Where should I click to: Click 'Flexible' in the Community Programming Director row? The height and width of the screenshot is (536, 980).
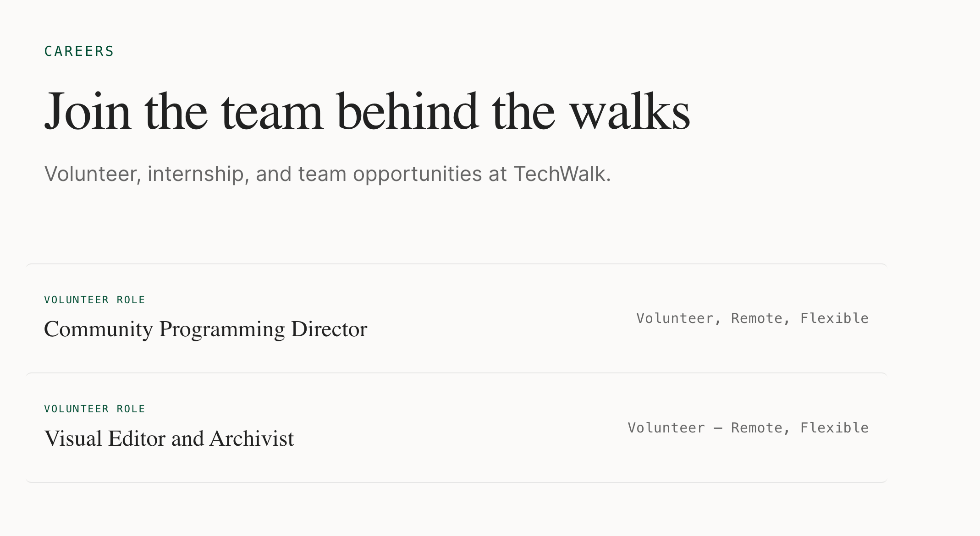pos(834,318)
